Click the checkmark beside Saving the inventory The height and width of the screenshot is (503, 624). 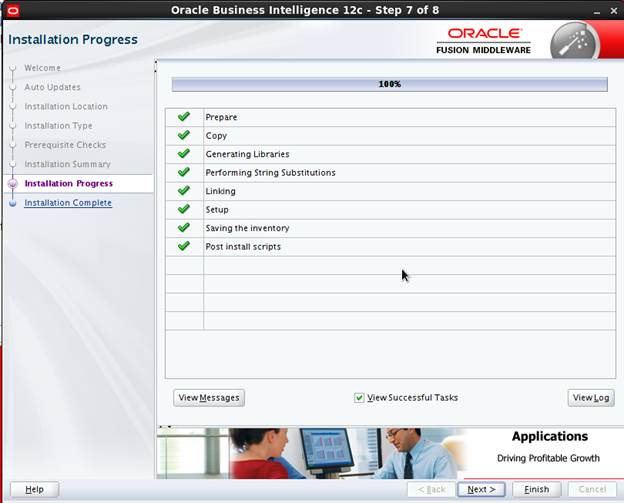(x=183, y=228)
